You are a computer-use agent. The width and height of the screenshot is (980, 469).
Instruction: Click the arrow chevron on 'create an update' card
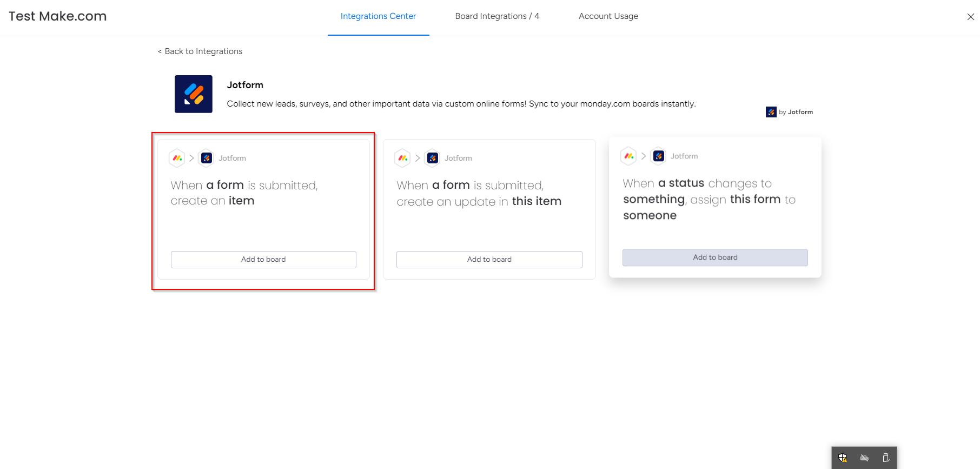click(x=418, y=158)
